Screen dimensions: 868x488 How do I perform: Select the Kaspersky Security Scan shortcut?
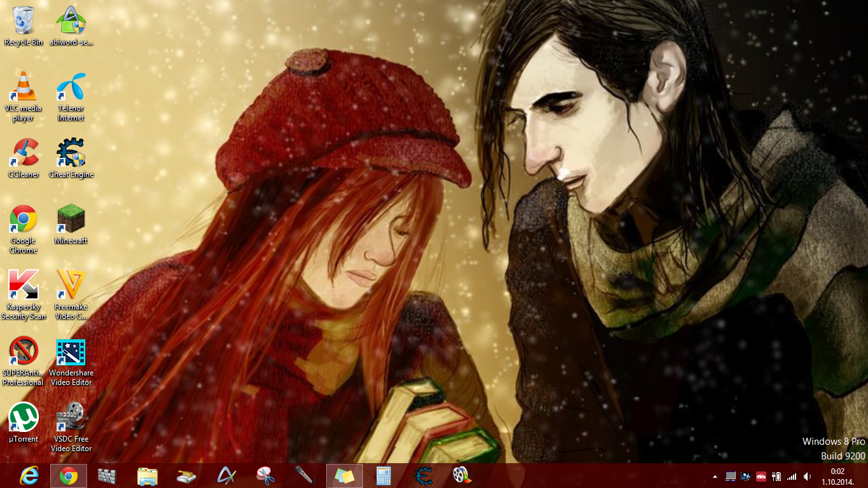pyautogui.click(x=24, y=295)
